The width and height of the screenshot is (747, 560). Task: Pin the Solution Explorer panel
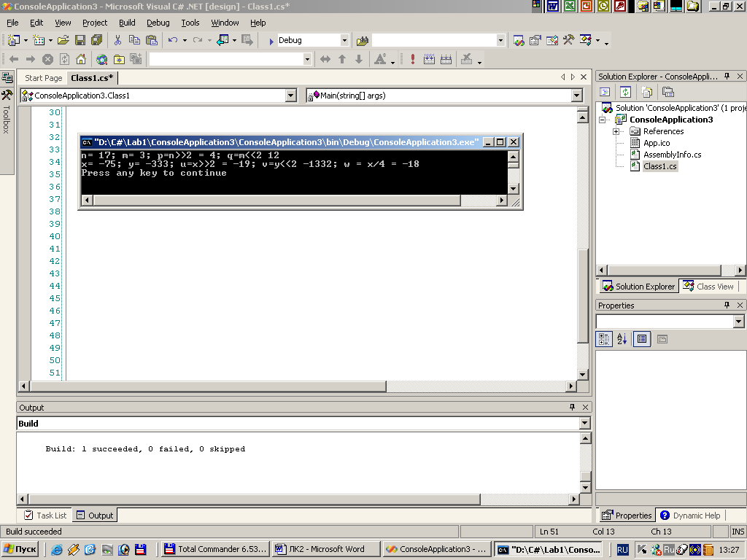coord(727,76)
